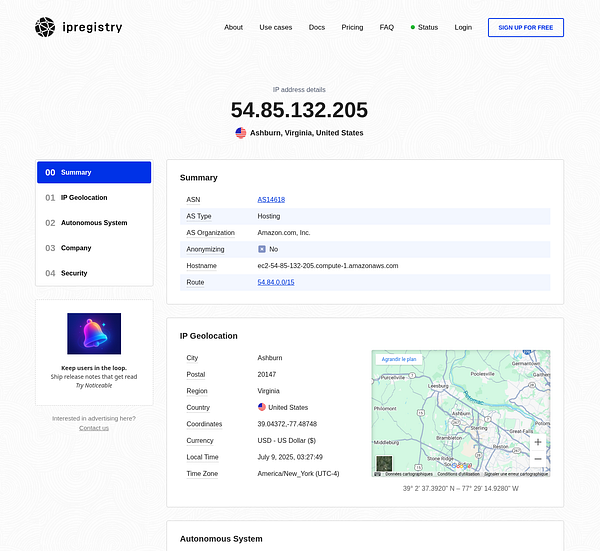Image resolution: width=600 pixels, height=551 pixels.
Task: Open the AS14618 ASN link
Action: pos(271,199)
